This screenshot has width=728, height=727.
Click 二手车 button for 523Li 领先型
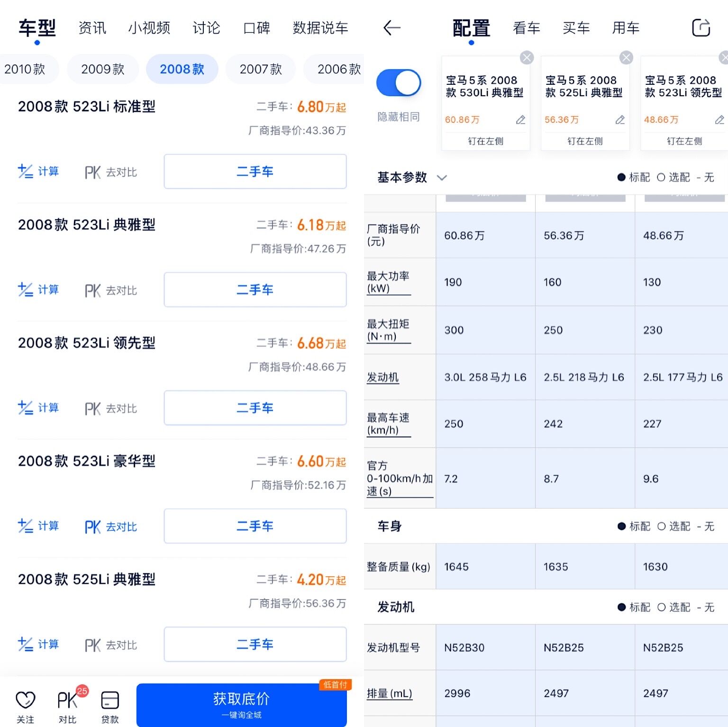click(255, 408)
